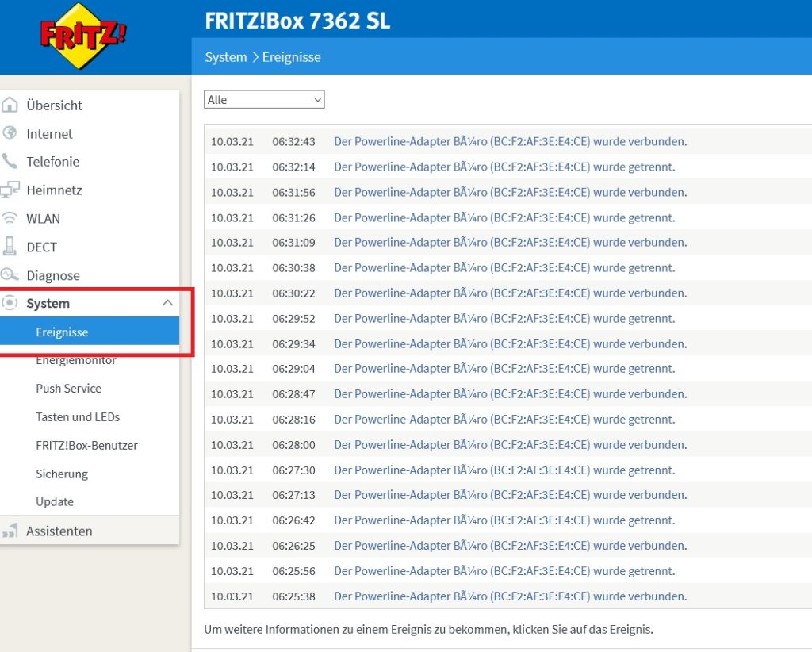Viewport: 812px width, 652px height.
Task: Open the 06:31:26 getrennt event
Action: click(x=504, y=217)
